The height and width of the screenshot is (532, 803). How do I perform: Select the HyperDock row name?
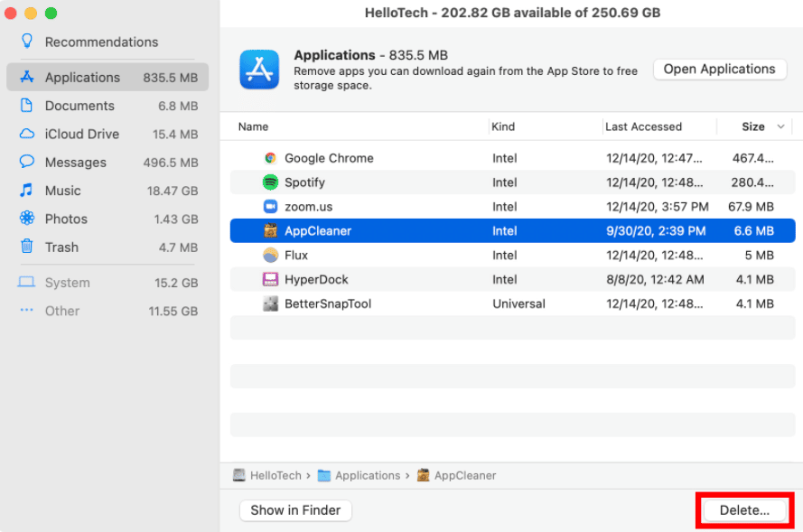[316, 280]
